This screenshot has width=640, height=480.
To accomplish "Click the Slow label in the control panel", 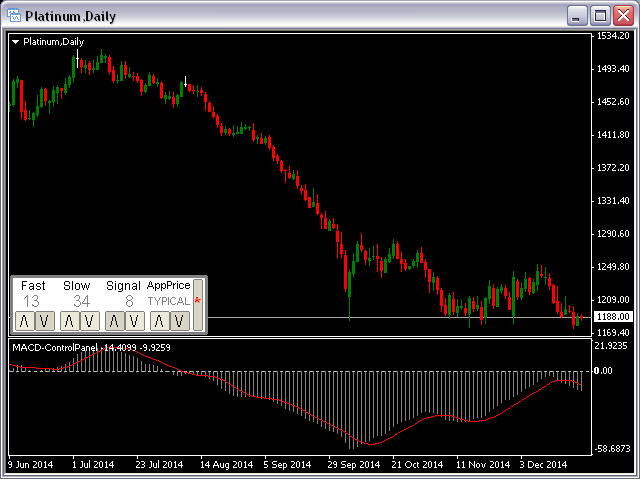I will [x=76, y=285].
